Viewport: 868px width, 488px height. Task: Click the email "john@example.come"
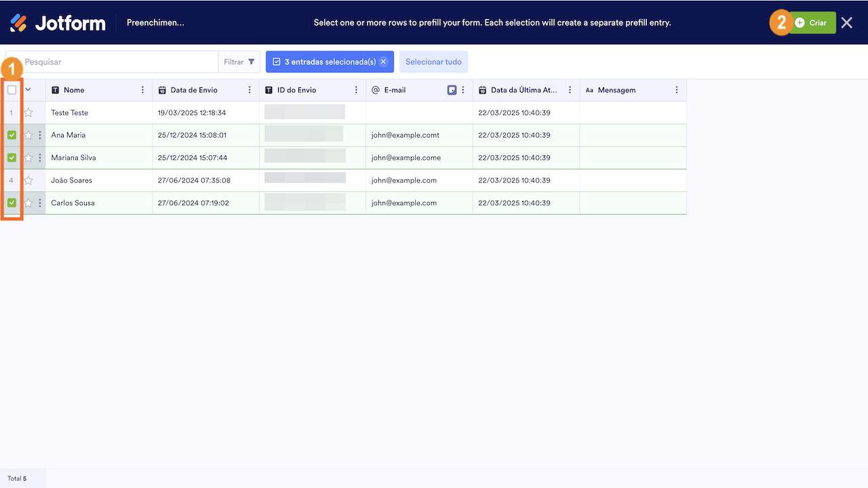406,157
